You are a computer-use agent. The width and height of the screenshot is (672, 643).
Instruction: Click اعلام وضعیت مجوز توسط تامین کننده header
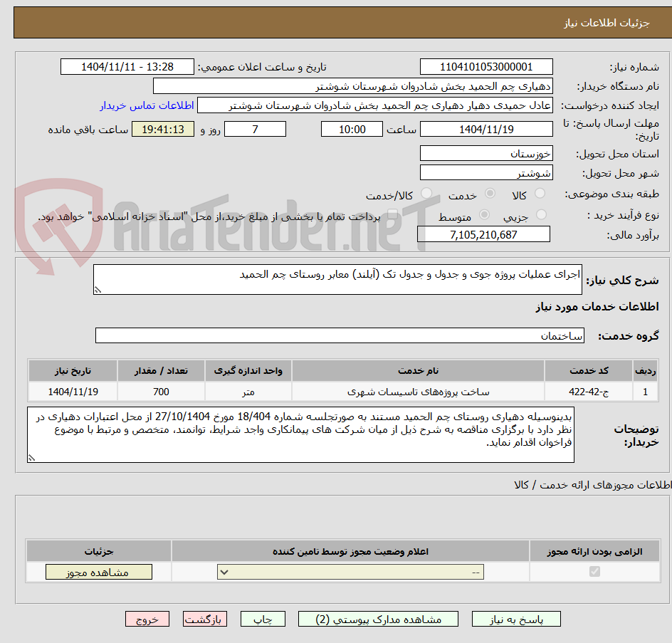click(x=350, y=551)
